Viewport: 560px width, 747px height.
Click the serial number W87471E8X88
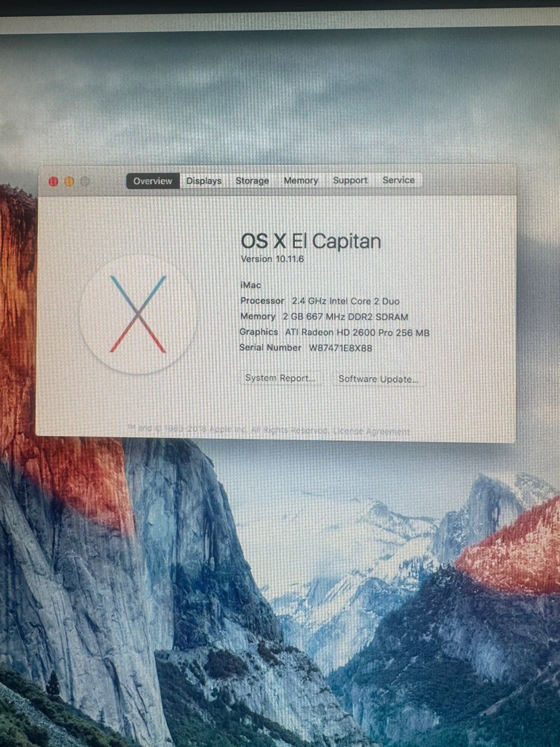pyautogui.click(x=340, y=348)
